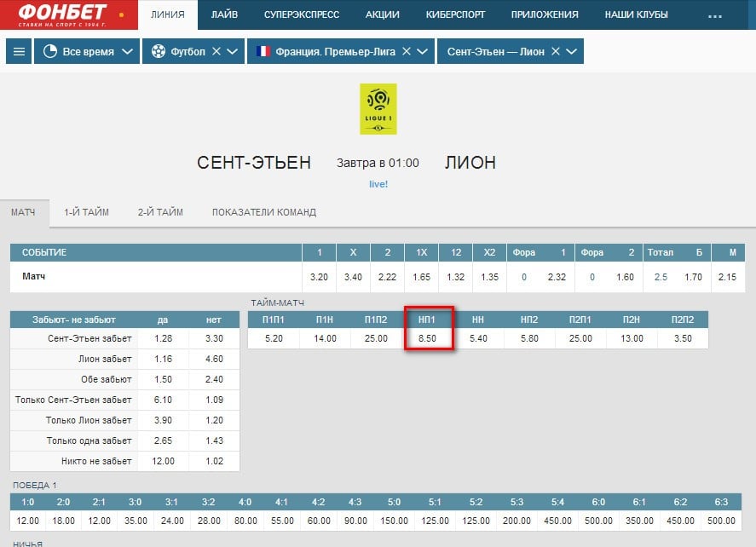Select П1Н half-match odds 14.00

coord(325,338)
